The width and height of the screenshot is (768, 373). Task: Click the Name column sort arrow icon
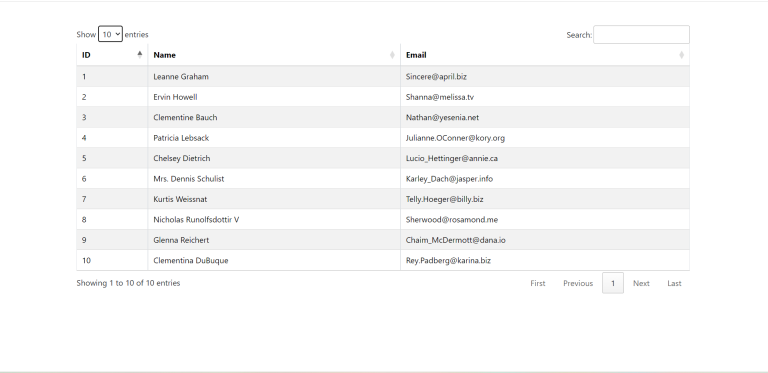(x=392, y=55)
